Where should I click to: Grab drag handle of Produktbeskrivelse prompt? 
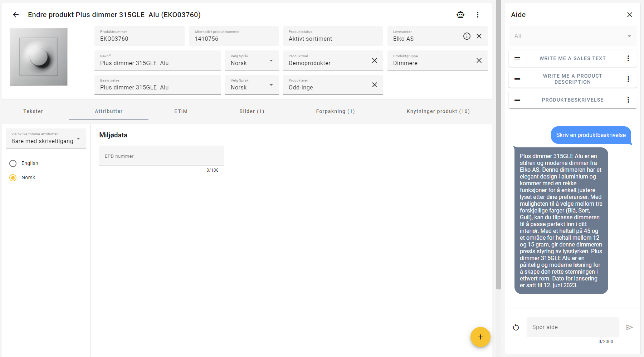[x=517, y=100]
